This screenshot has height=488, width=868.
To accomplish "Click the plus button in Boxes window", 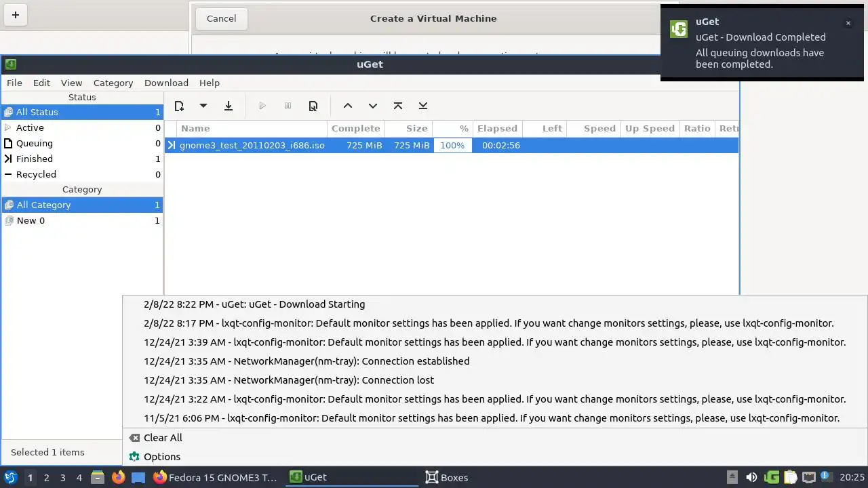I will 15,15.
